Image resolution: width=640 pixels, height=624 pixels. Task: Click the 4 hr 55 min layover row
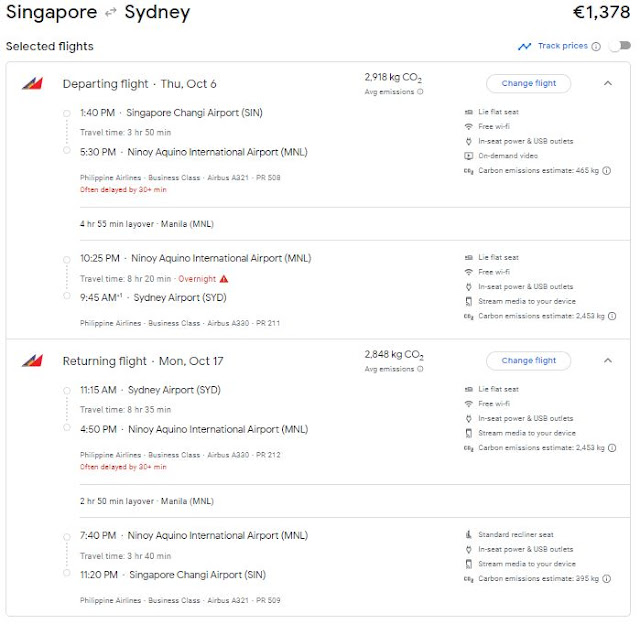[x=147, y=224]
